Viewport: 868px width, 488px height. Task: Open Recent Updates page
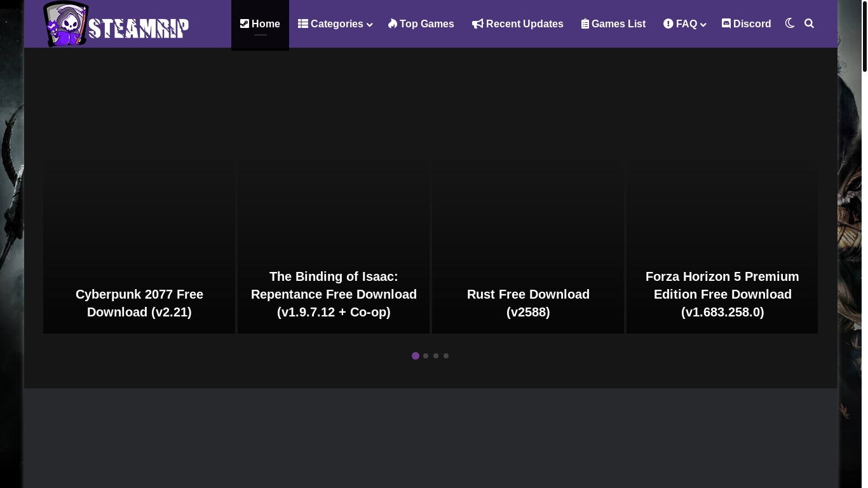[x=518, y=24]
